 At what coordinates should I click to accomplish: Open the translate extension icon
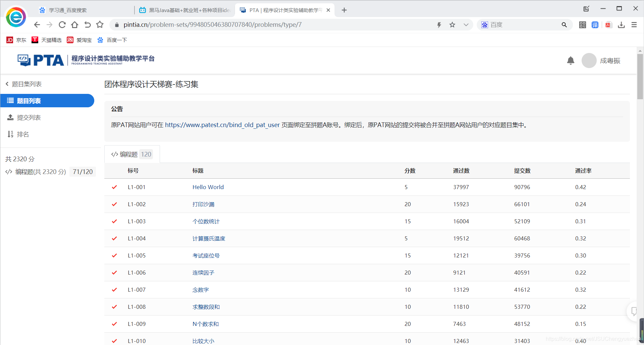pos(595,25)
